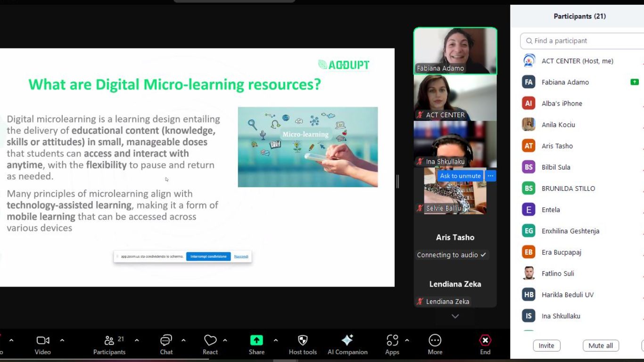Expand the Share options arrow
Screen dimensions: 644x362
(276, 340)
